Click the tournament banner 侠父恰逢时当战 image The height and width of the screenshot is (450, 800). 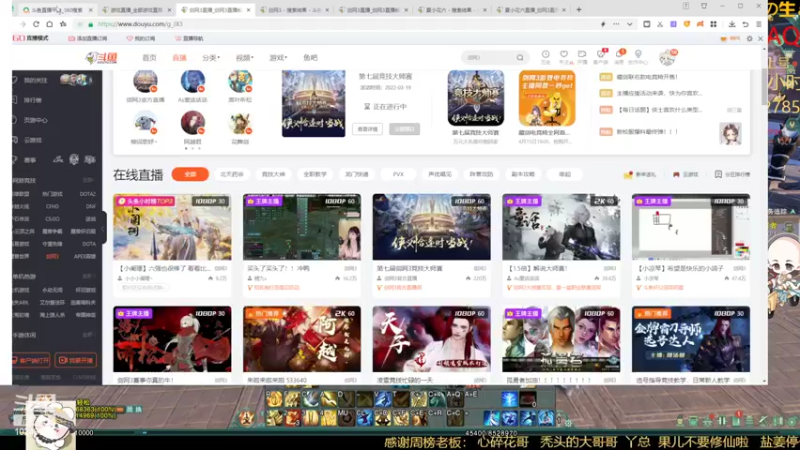[x=313, y=104]
